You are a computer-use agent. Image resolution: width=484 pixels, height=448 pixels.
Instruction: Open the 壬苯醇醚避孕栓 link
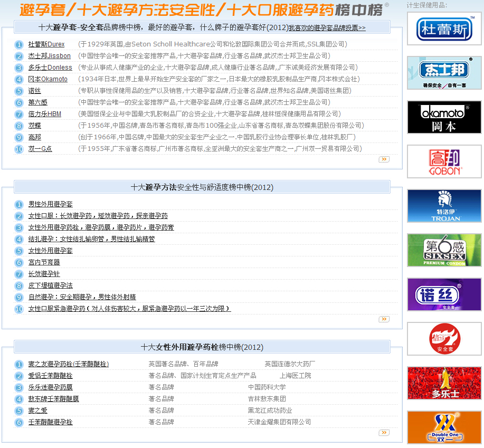[51, 422]
